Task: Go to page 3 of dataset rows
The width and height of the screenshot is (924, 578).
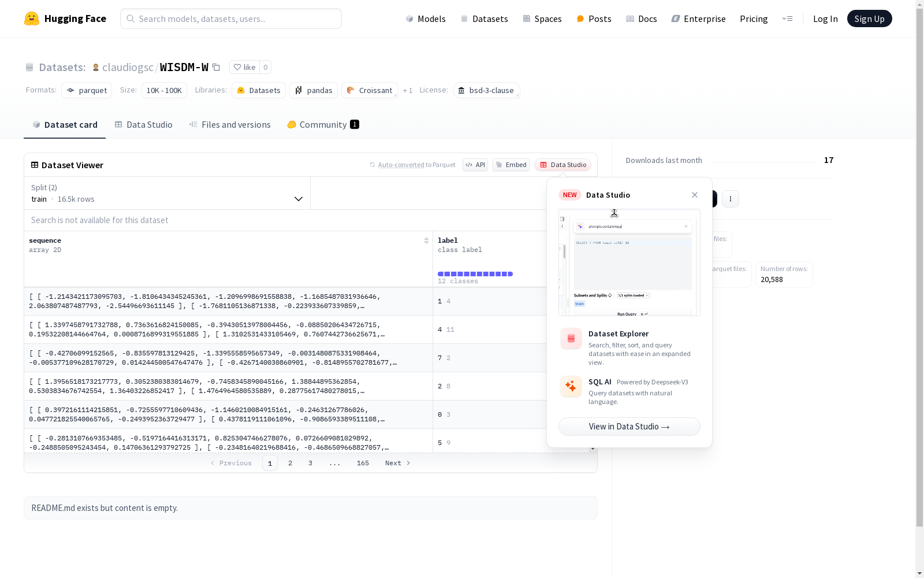Action: pyautogui.click(x=310, y=463)
